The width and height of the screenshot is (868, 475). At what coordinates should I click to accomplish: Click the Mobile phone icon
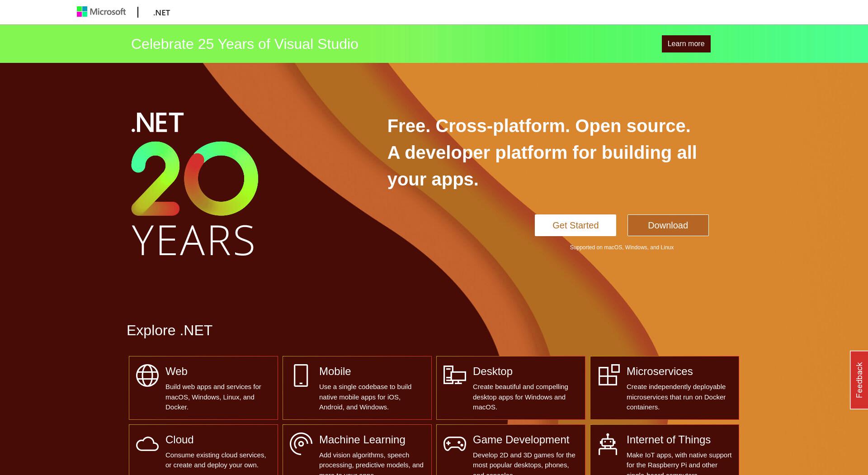pyautogui.click(x=301, y=375)
